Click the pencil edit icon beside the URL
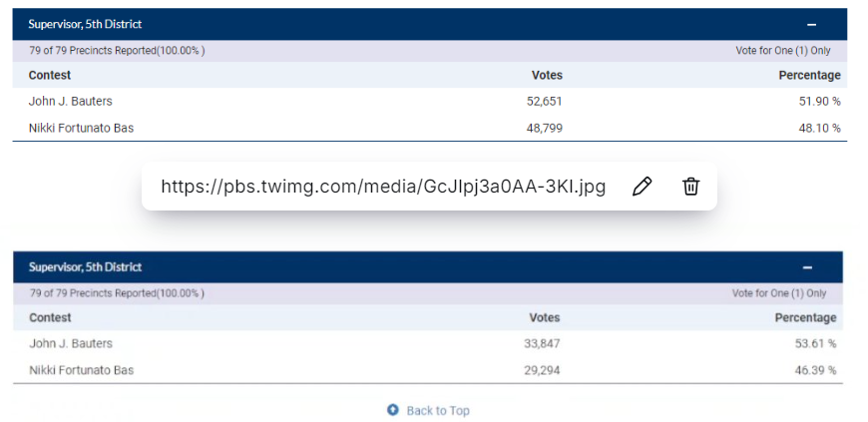 coord(642,187)
